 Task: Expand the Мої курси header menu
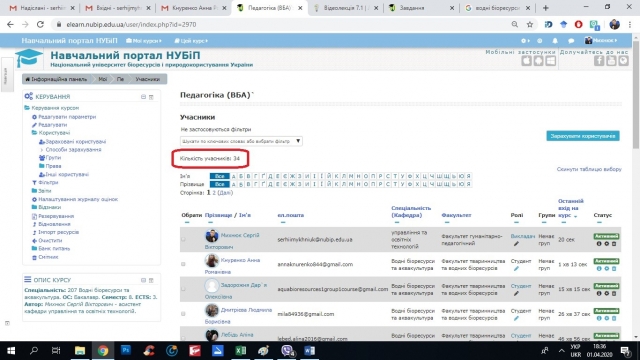(x=144, y=41)
